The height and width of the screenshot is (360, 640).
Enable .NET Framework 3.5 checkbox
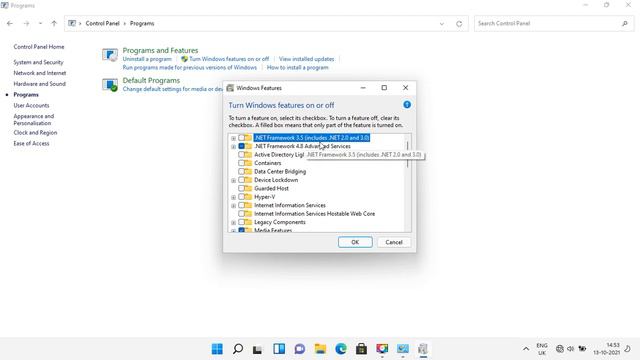241,138
